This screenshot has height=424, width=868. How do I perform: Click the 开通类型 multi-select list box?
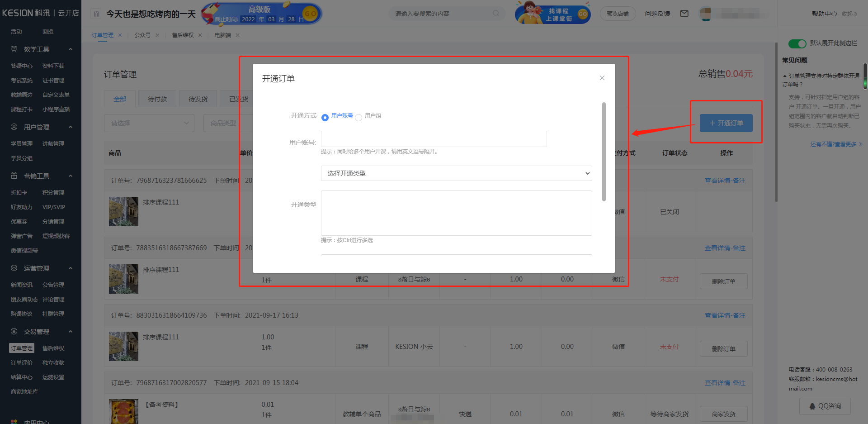pyautogui.click(x=456, y=213)
